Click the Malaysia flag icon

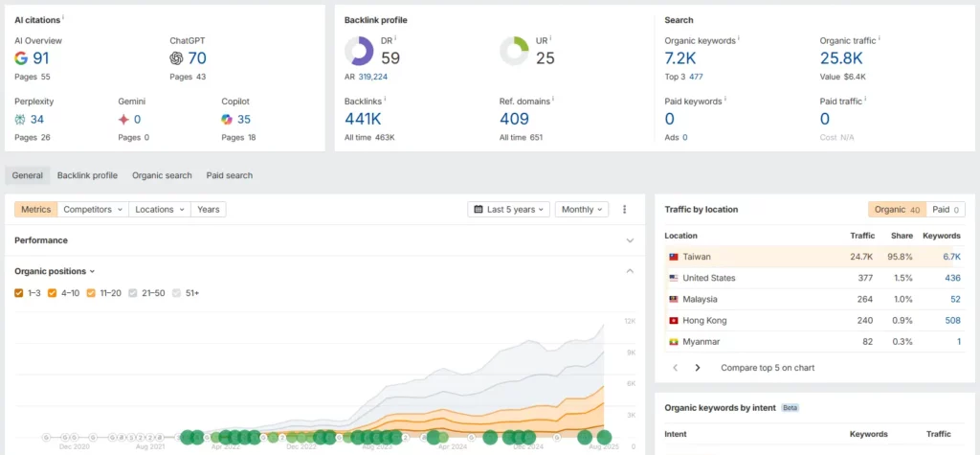pos(674,299)
